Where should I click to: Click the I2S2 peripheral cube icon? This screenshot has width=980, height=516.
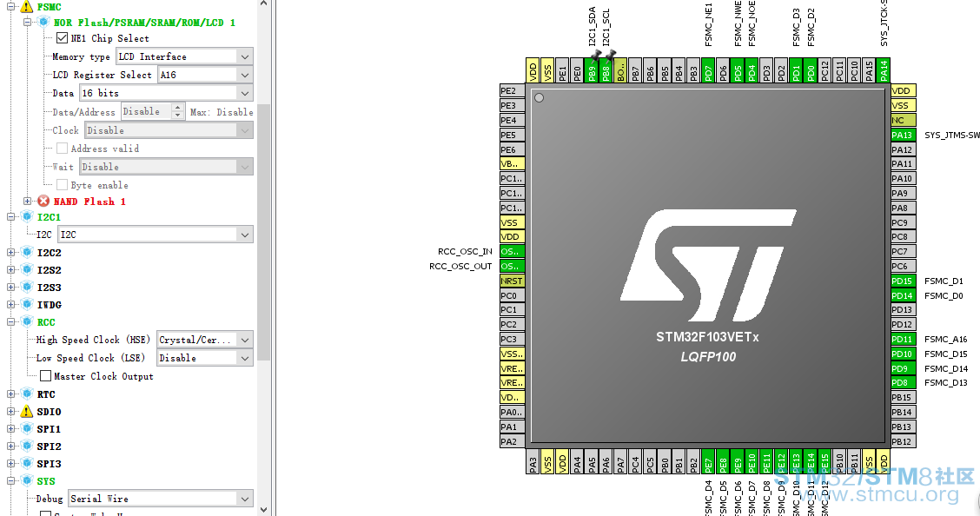pos(26,270)
